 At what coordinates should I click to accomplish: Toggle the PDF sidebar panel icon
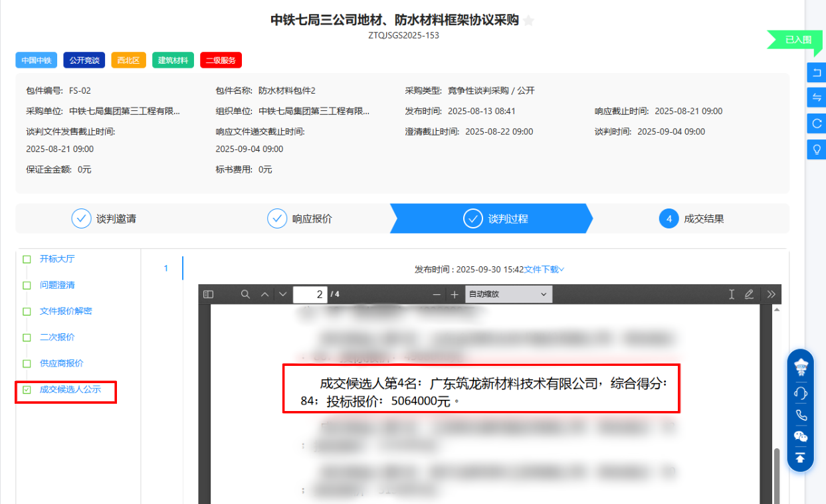(x=209, y=294)
